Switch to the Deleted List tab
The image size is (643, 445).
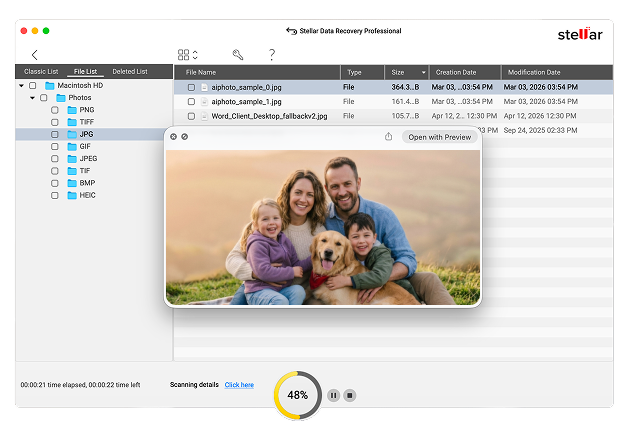tap(130, 71)
